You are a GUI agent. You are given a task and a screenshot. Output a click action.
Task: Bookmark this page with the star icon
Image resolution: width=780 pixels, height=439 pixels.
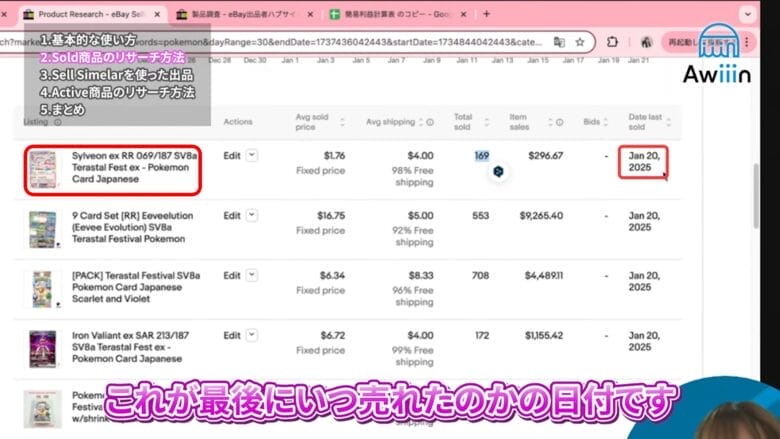click(580, 42)
